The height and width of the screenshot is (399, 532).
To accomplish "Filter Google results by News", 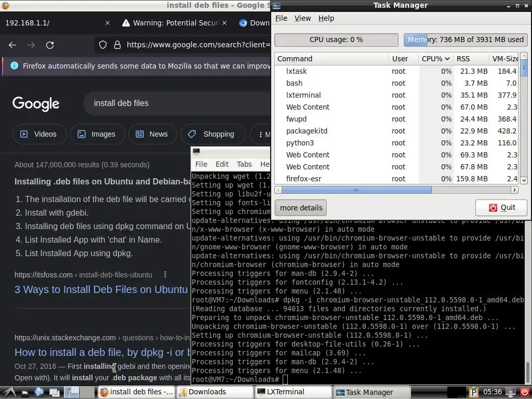I will coord(152,134).
